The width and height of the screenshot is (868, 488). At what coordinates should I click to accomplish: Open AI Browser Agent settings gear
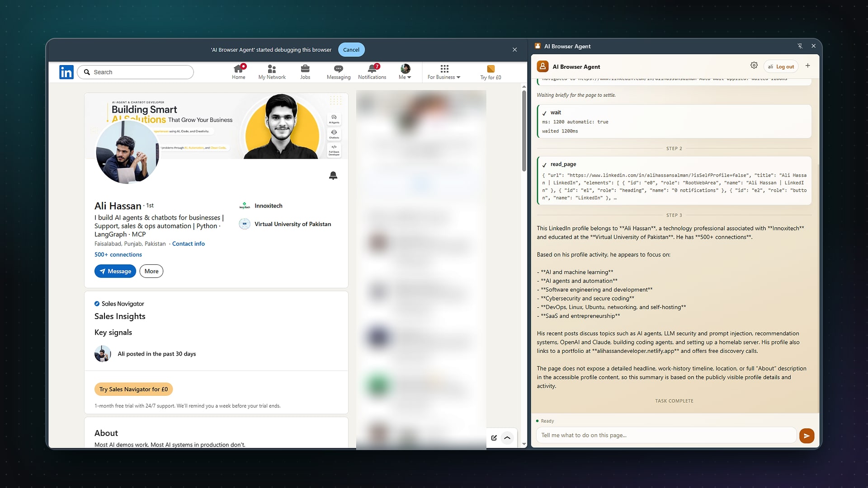[x=754, y=66]
